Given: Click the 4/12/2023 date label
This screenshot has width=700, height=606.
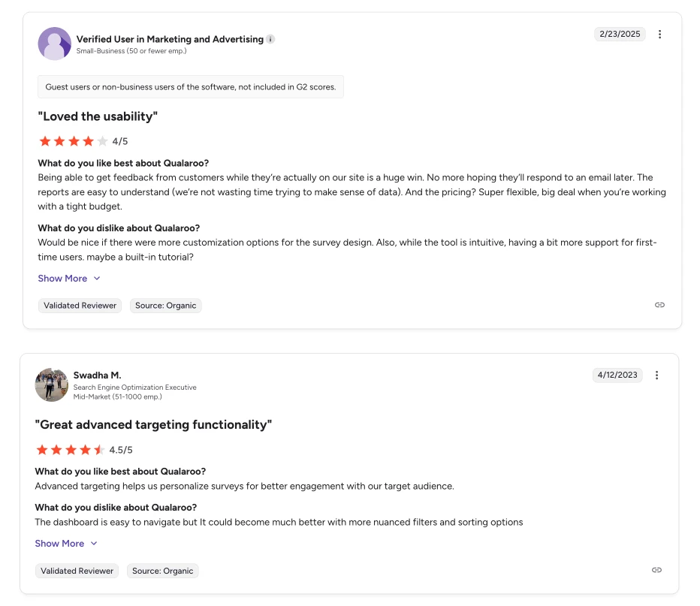Looking at the screenshot, I should 617,375.
